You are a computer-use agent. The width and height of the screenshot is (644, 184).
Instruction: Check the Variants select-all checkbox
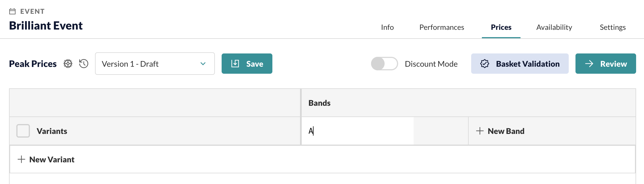(23, 131)
